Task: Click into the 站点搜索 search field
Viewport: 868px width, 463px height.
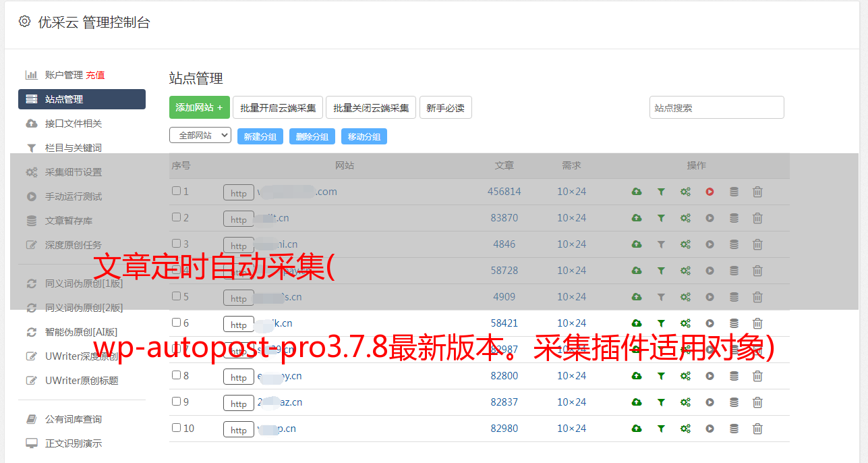Action: [717, 107]
